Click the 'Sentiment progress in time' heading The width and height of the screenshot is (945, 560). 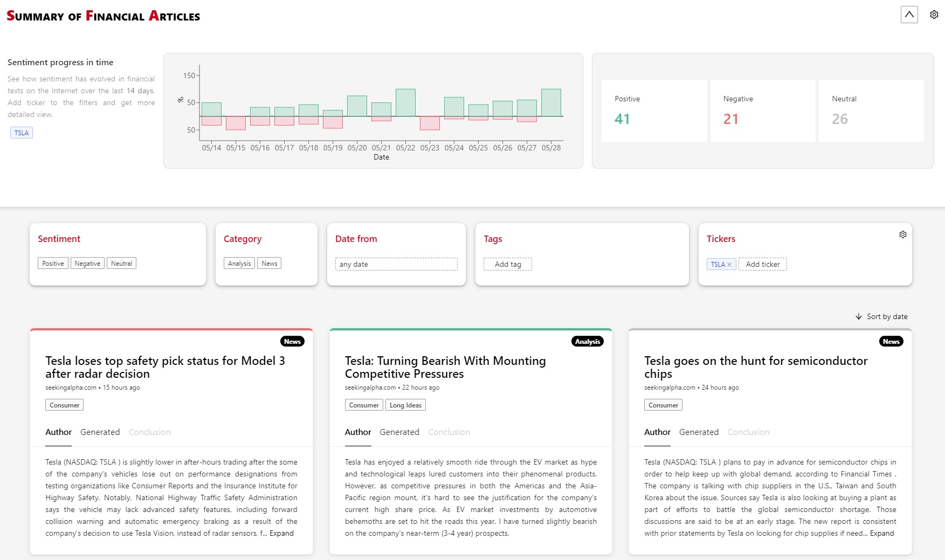coord(60,63)
